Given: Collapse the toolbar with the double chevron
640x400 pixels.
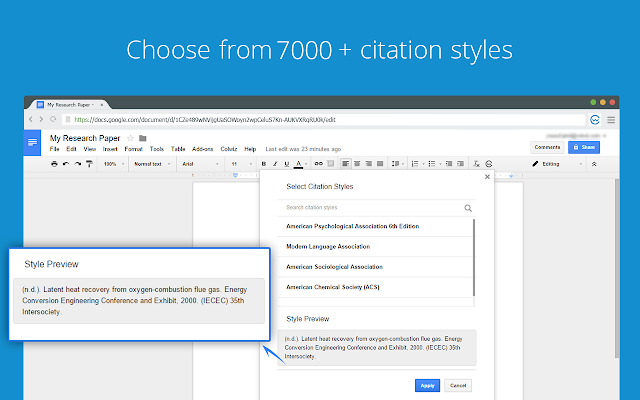Looking at the screenshot, I should coord(594,164).
